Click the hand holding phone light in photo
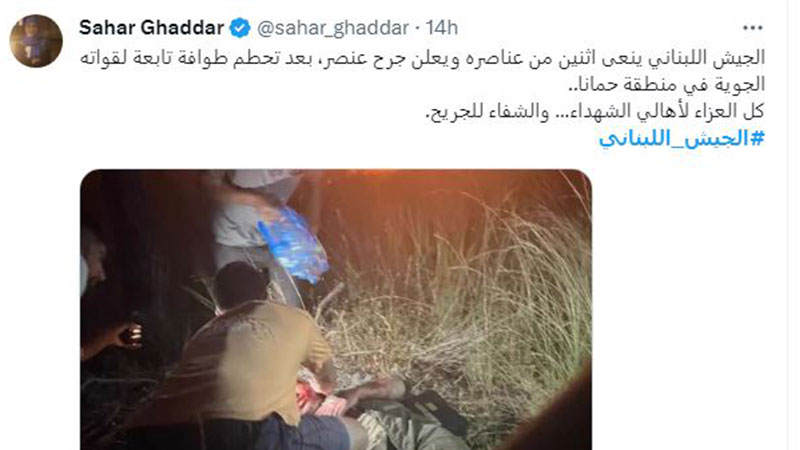 click(113, 338)
